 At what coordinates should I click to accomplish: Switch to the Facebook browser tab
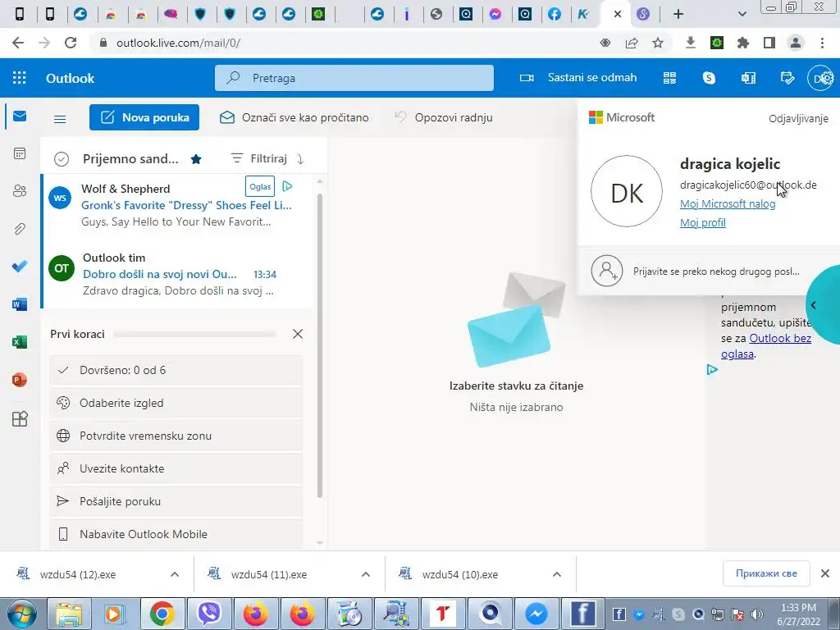pos(555,14)
